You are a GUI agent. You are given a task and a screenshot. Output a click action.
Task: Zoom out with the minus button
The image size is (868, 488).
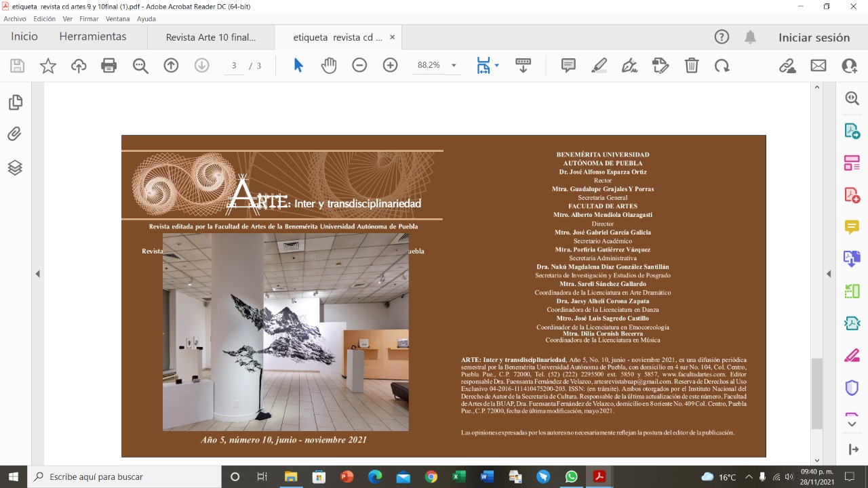pyautogui.click(x=359, y=66)
